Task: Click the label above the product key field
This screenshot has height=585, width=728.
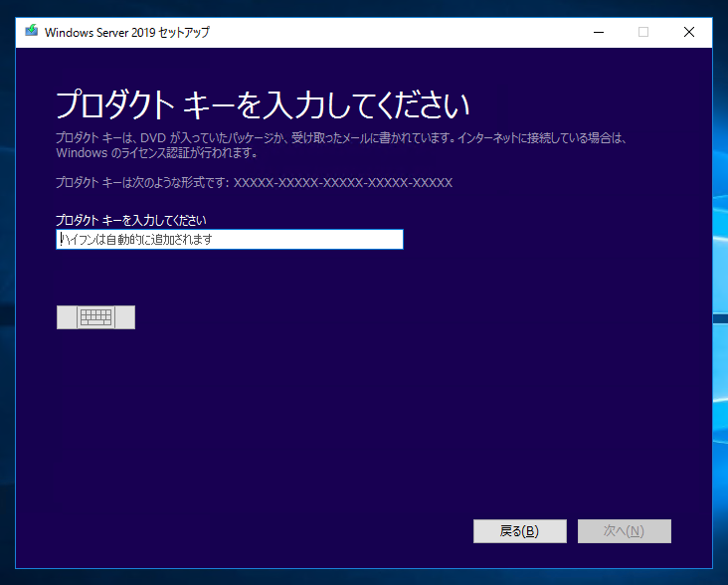Action: 131,220
